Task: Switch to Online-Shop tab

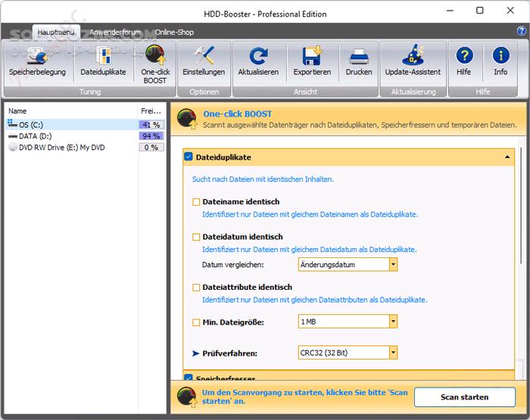Action: (174, 32)
